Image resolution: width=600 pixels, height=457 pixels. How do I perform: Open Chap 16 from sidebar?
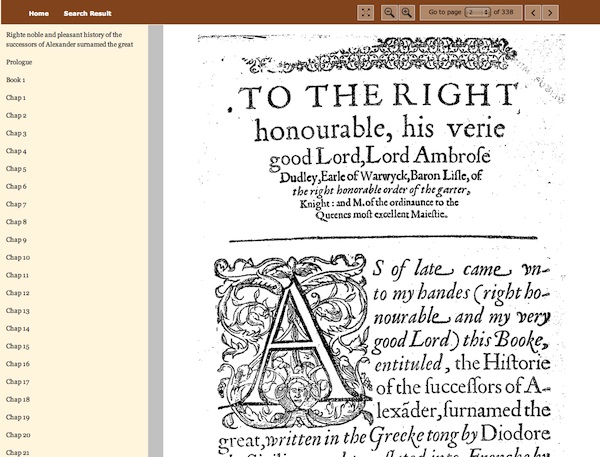(x=18, y=364)
